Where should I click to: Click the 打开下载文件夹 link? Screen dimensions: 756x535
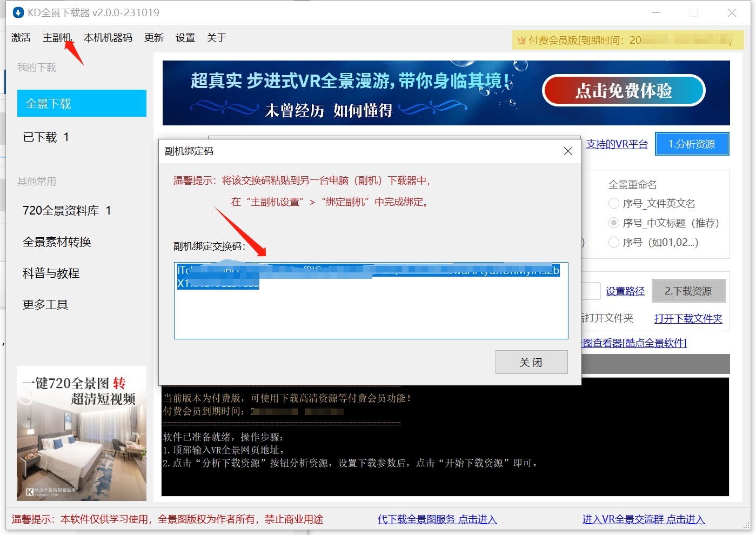pyautogui.click(x=688, y=319)
